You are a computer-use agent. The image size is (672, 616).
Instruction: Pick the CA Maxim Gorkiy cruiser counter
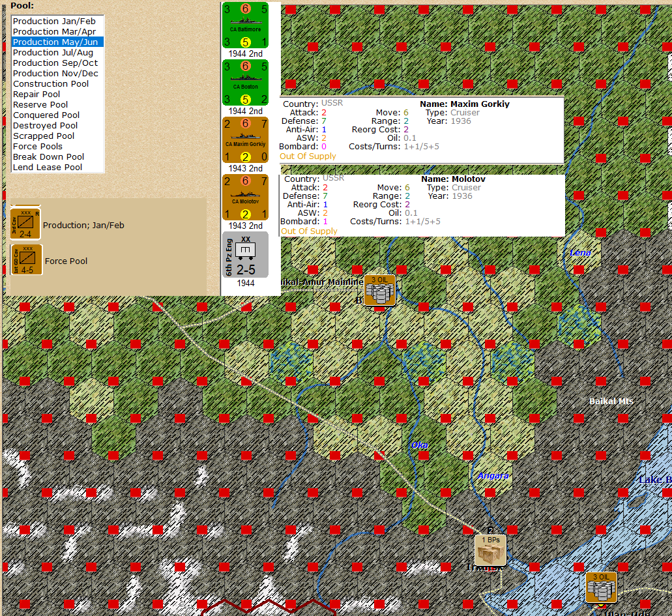point(246,139)
